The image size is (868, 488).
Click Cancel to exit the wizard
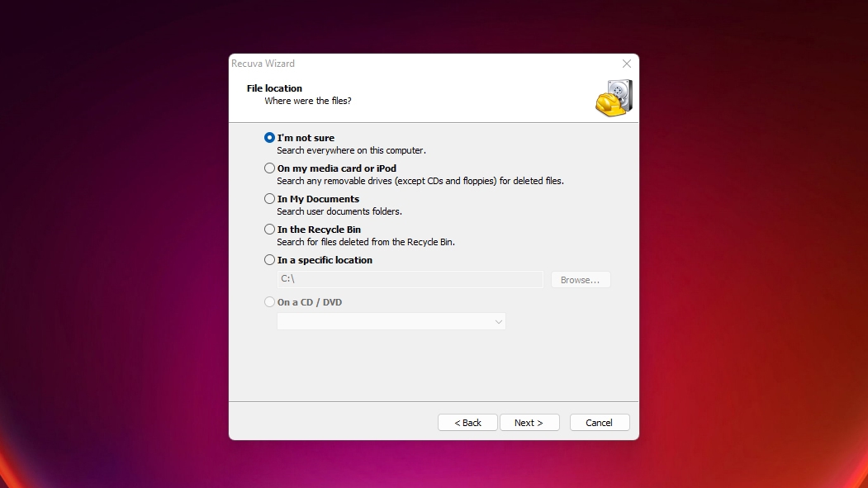pyautogui.click(x=600, y=422)
